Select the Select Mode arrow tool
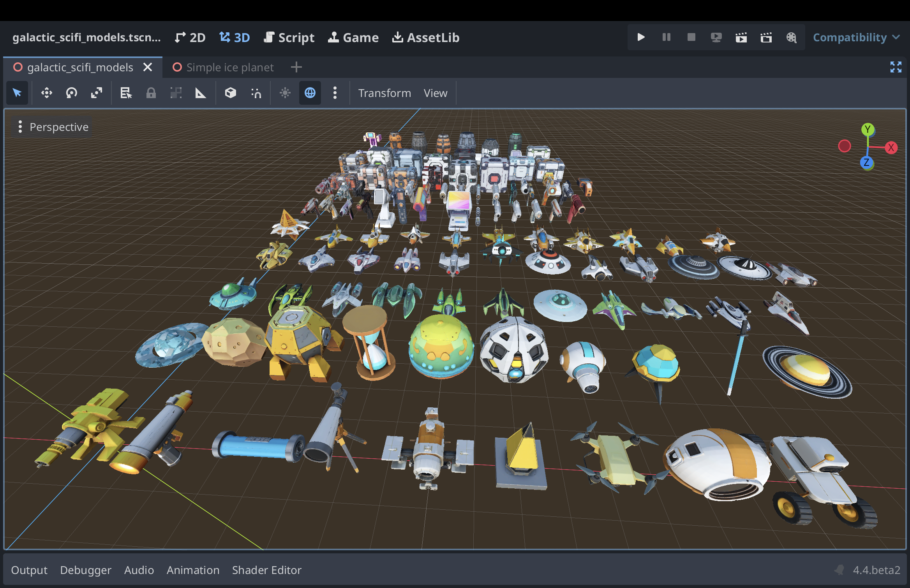Viewport: 910px width, 588px height. pos(17,93)
